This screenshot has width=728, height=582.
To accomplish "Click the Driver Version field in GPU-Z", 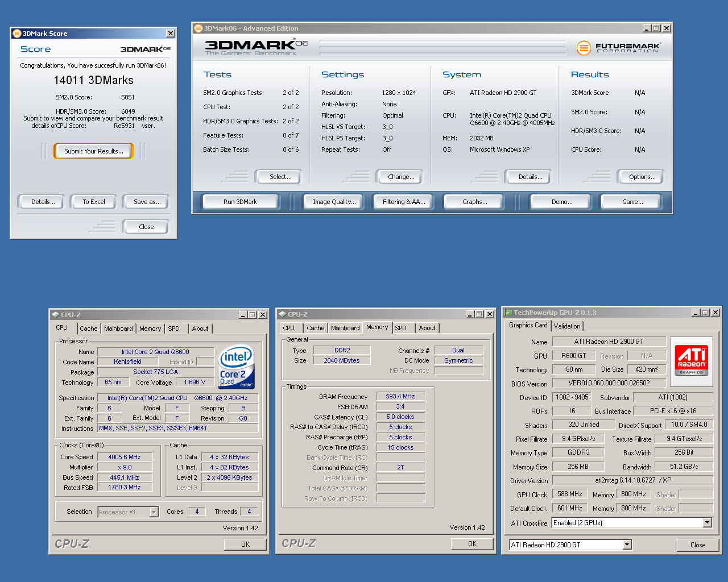I will pos(632,480).
